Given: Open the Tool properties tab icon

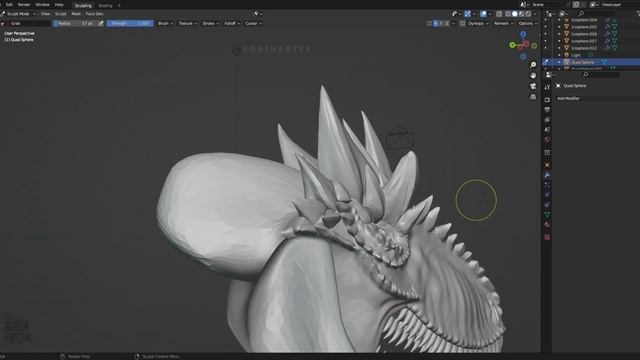Looking at the screenshot, I should click(547, 87).
